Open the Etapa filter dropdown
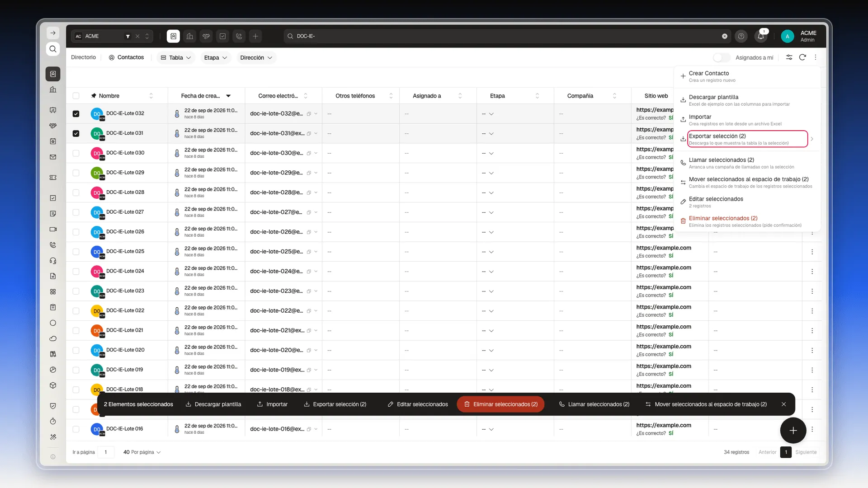The image size is (868, 488). pos(215,57)
